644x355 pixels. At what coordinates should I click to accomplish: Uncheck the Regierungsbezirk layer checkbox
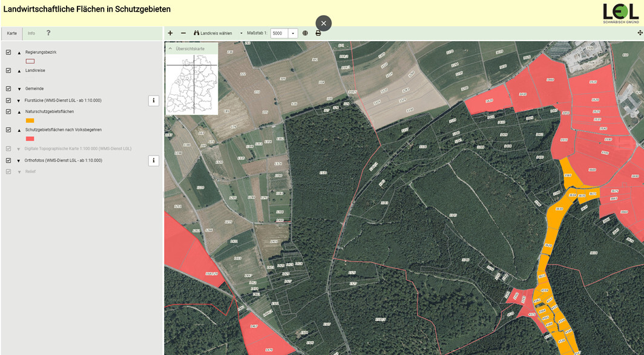pyautogui.click(x=8, y=53)
